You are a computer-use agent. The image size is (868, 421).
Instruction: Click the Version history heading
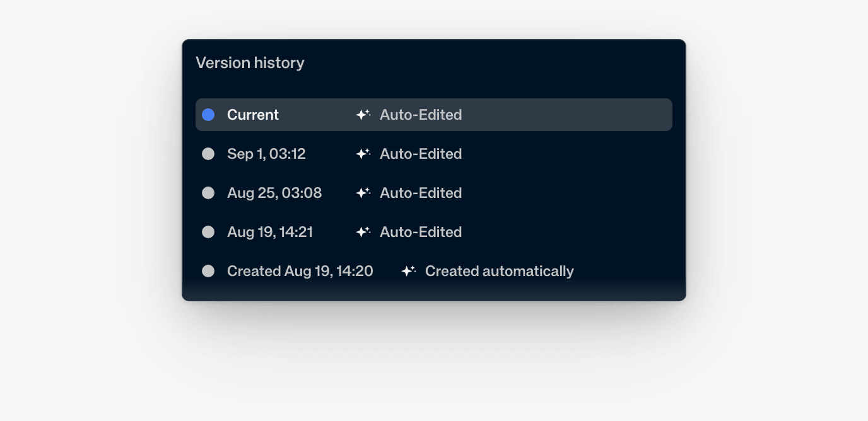pyautogui.click(x=250, y=63)
